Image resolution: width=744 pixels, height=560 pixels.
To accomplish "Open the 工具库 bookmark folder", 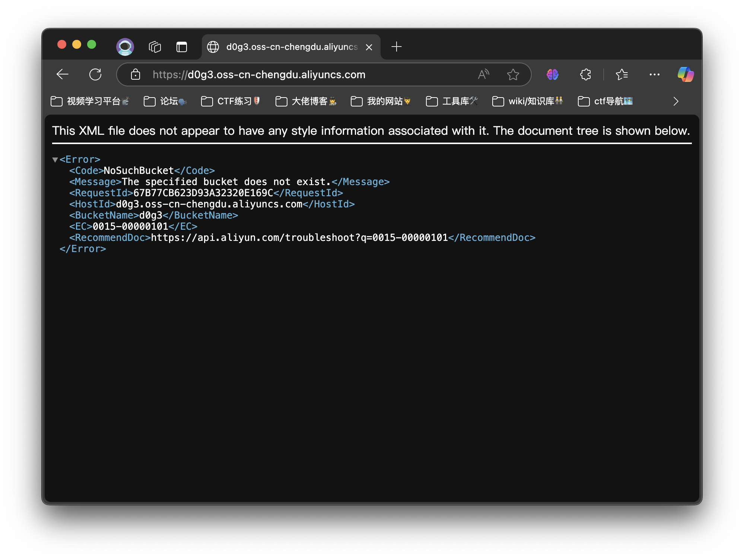I will click(x=452, y=101).
